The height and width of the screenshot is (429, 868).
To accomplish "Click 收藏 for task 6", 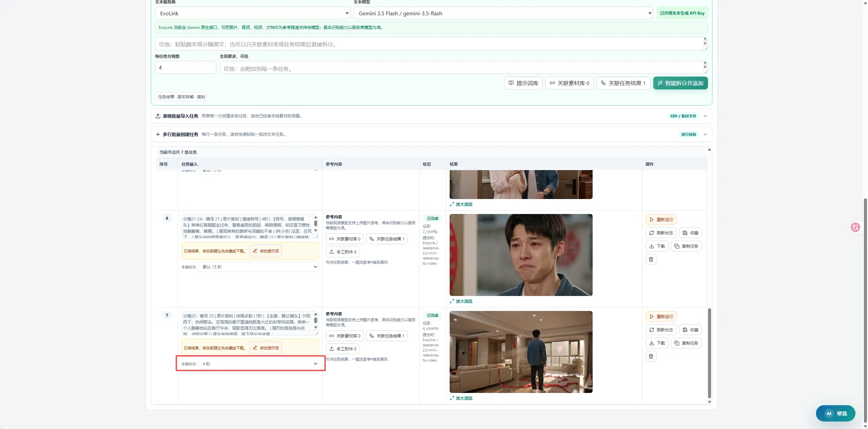I will pyautogui.click(x=690, y=233).
